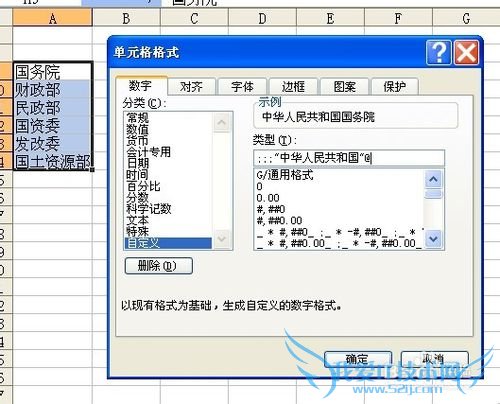Click inside the 类型 format input field

349,158
